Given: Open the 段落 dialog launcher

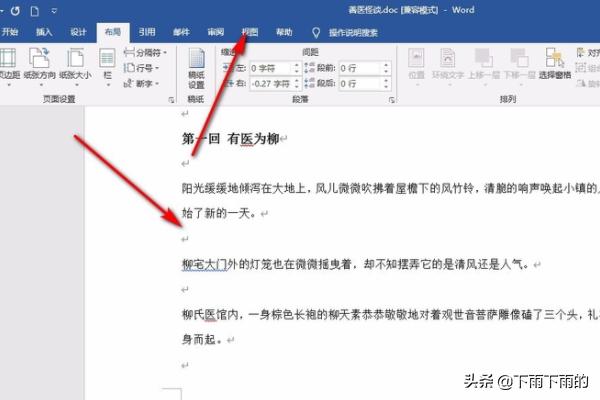Looking at the screenshot, I should [391, 100].
